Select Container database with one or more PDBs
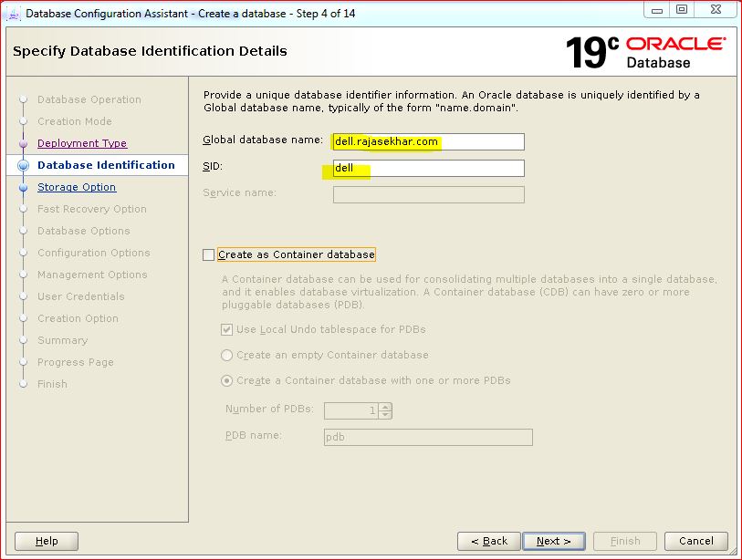This screenshot has height=560, width=742. coord(227,380)
